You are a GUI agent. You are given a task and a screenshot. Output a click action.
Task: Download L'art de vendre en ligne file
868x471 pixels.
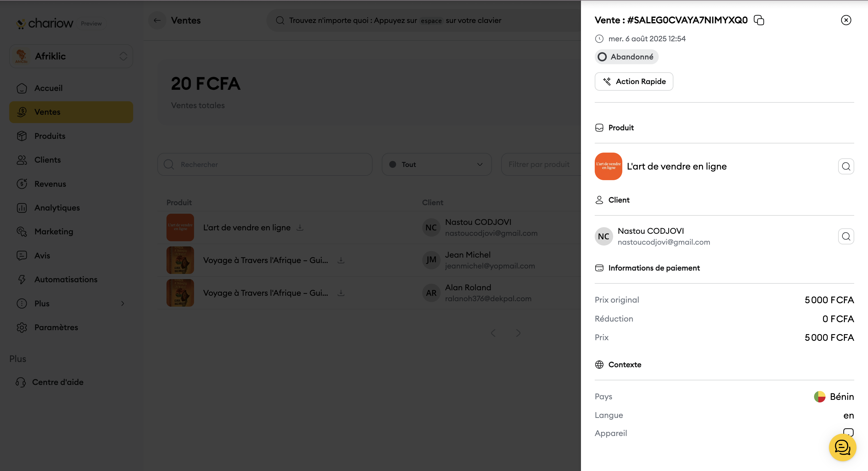click(x=300, y=227)
